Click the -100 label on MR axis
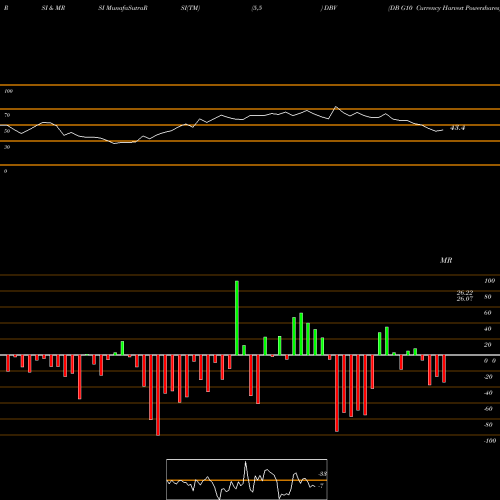 click(490, 441)
